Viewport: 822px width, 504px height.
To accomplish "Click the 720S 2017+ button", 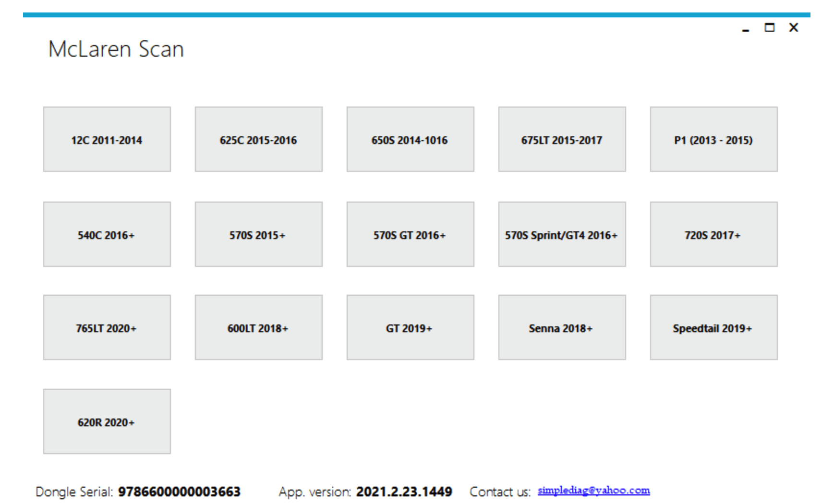I will 713,234.
